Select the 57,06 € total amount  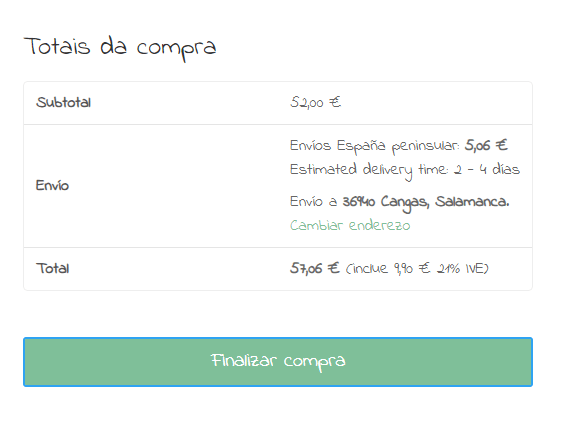pos(314,268)
